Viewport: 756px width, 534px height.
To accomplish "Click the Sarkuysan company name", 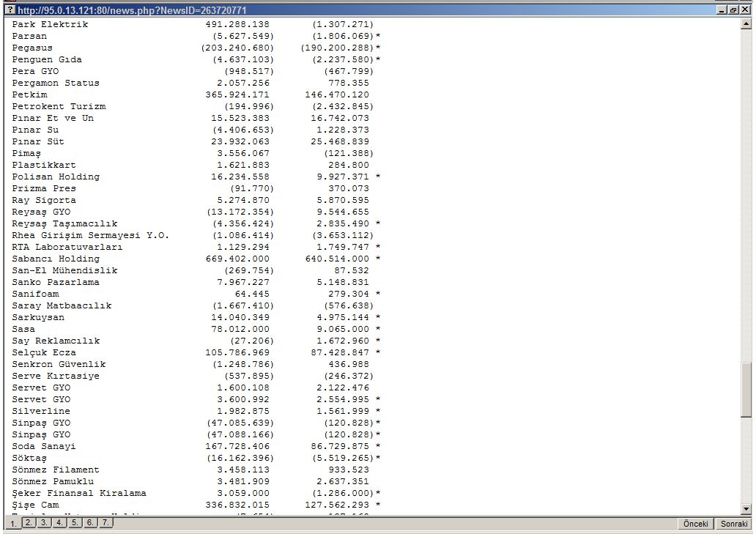I will [x=38, y=318].
